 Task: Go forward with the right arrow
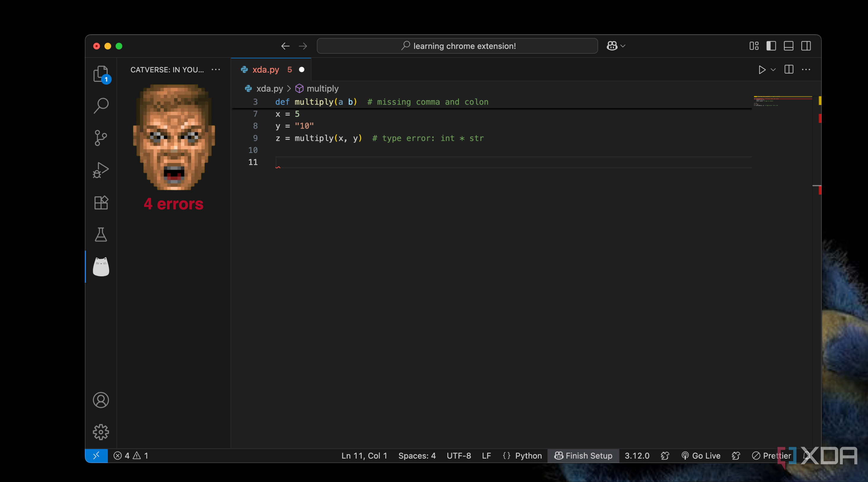point(303,46)
